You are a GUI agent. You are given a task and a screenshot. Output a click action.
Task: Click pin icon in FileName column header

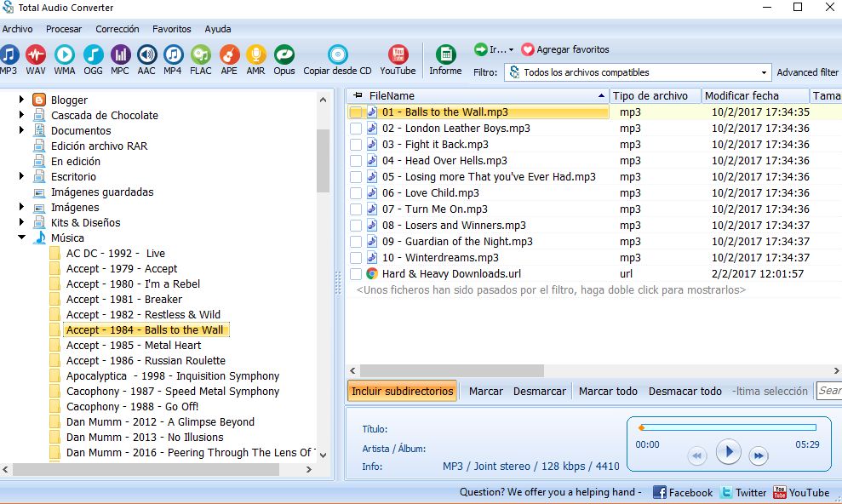358,95
